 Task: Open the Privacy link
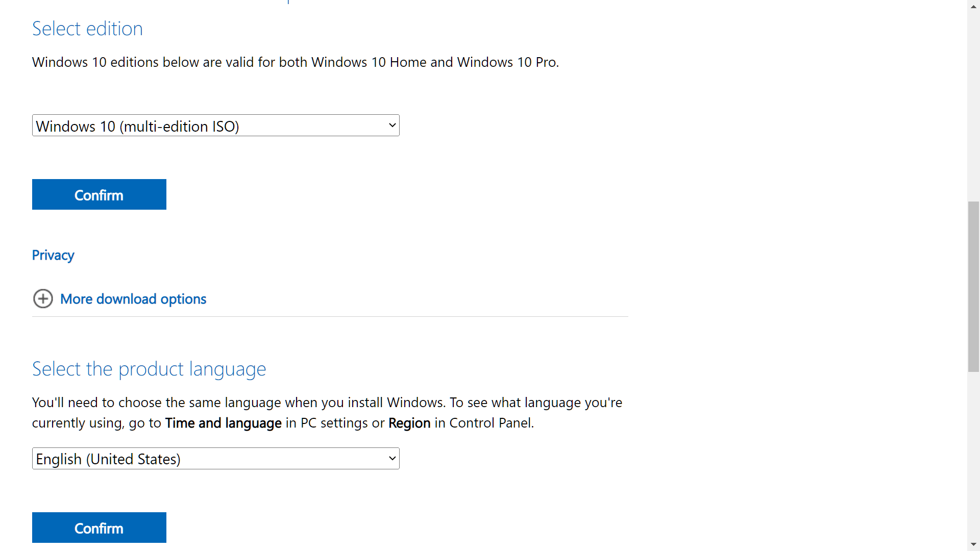coord(53,255)
